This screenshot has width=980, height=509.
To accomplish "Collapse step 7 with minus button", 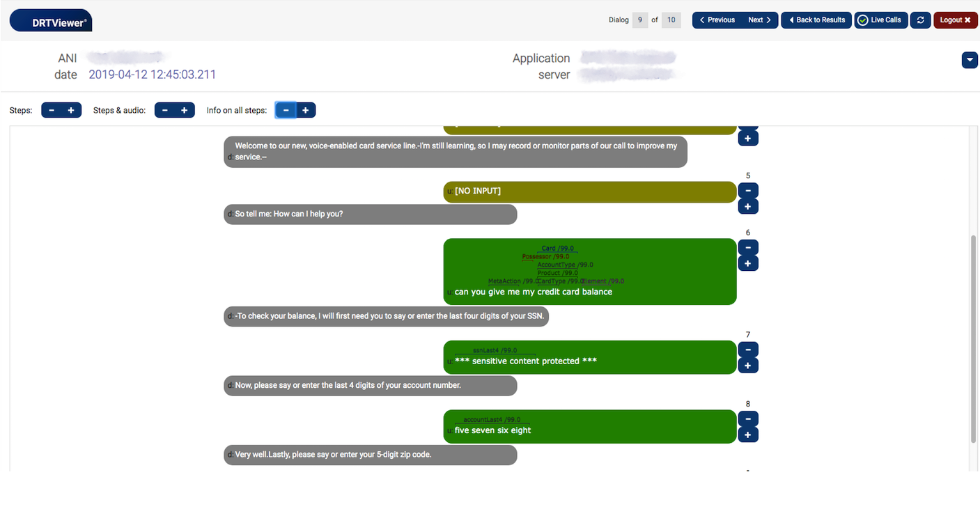I will (748, 350).
